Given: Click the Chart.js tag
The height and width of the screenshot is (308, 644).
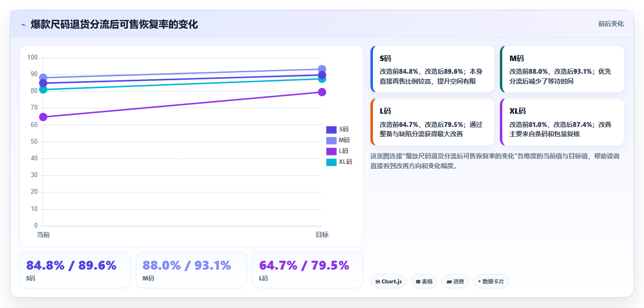Looking at the screenshot, I should (x=389, y=281).
